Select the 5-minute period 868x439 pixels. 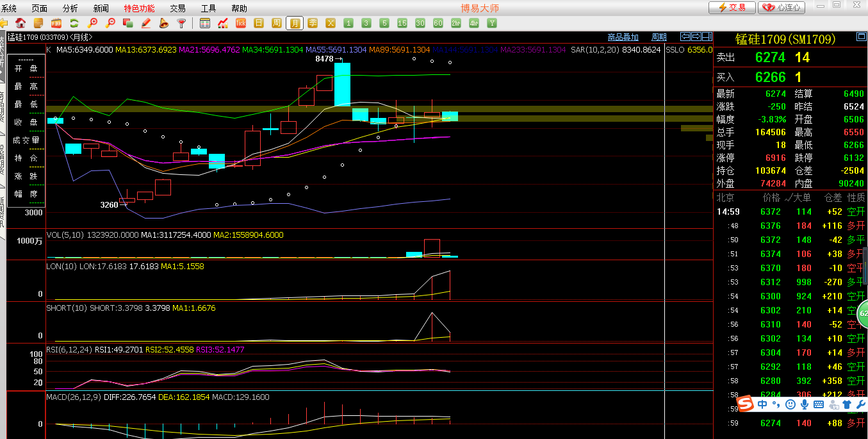click(384, 23)
